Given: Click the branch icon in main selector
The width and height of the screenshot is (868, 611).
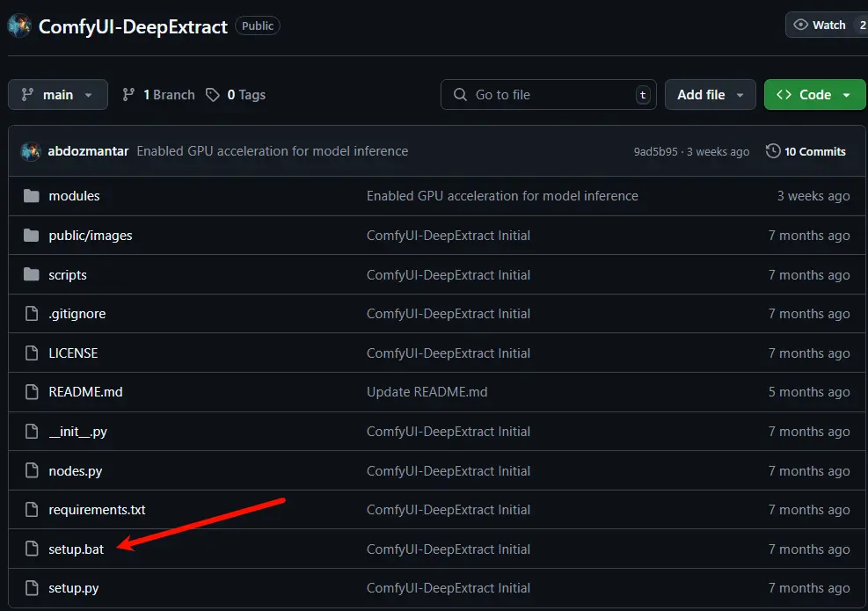Looking at the screenshot, I should (27, 95).
